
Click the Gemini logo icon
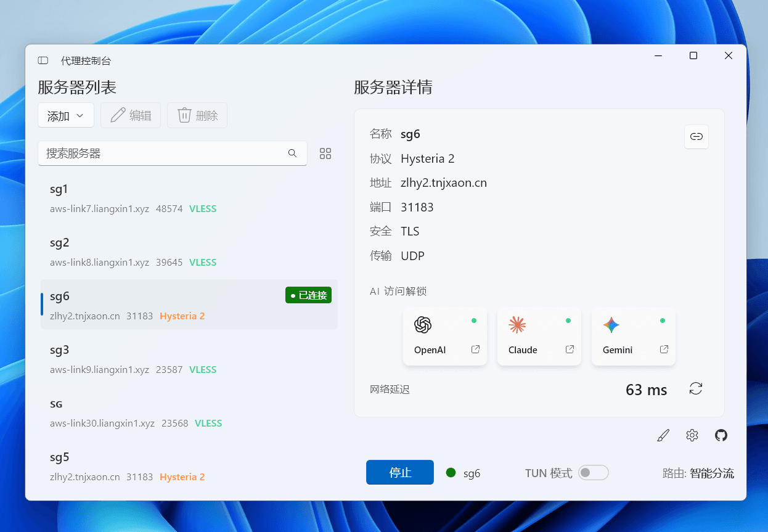coord(611,325)
